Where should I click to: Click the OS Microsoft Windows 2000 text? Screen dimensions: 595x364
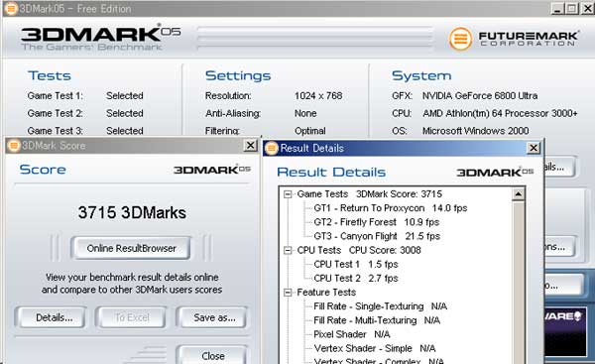tap(475, 131)
